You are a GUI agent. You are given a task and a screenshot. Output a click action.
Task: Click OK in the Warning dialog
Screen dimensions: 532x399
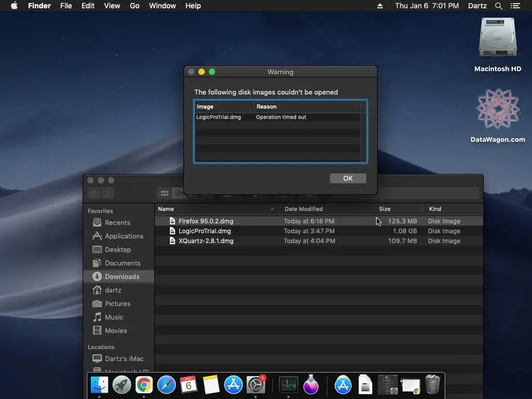348,179
